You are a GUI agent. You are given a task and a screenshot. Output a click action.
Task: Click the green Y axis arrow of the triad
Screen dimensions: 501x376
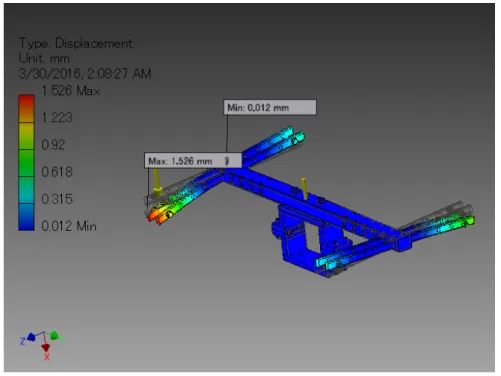[54, 336]
